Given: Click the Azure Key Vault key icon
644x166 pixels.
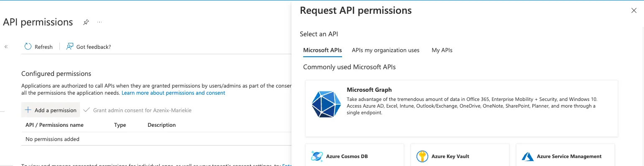Looking at the screenshot, I should (422, 156).
